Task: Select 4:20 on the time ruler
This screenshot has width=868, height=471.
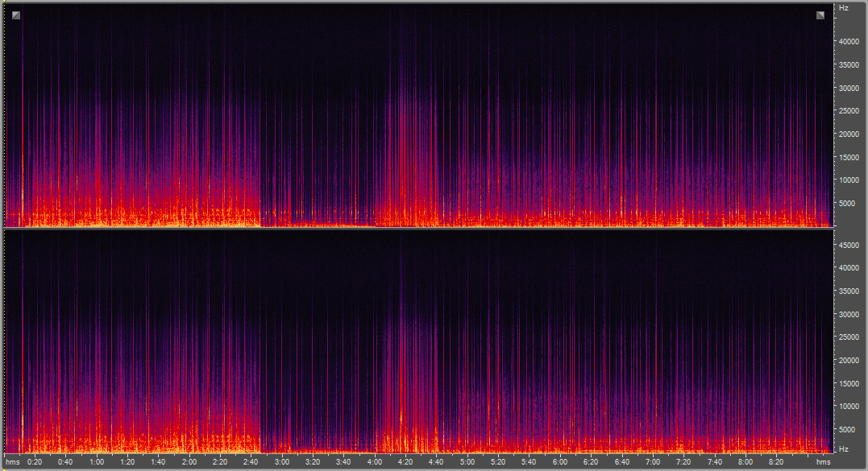Action: pyautogui.click(x=405, y=462)
